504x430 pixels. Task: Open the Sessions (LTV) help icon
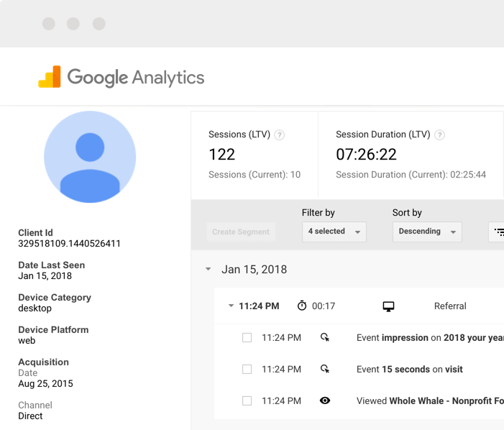pos(280,135)
